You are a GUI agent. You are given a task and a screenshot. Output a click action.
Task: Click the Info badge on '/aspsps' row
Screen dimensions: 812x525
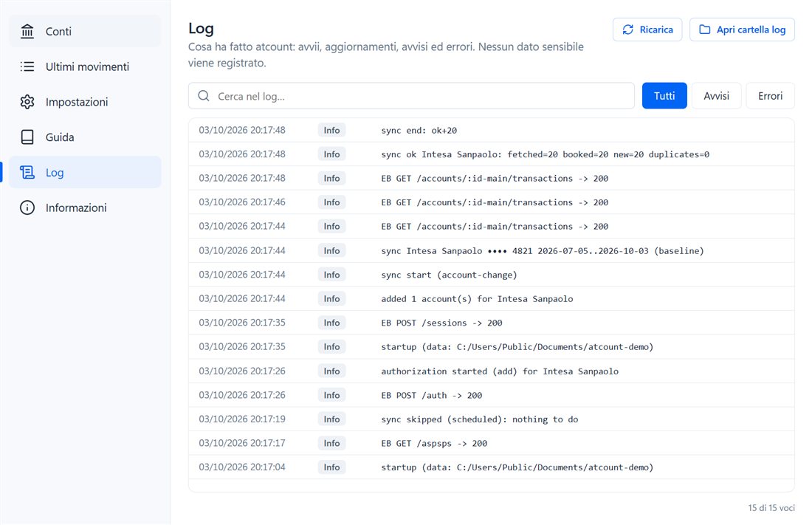(x=331, y=443)
